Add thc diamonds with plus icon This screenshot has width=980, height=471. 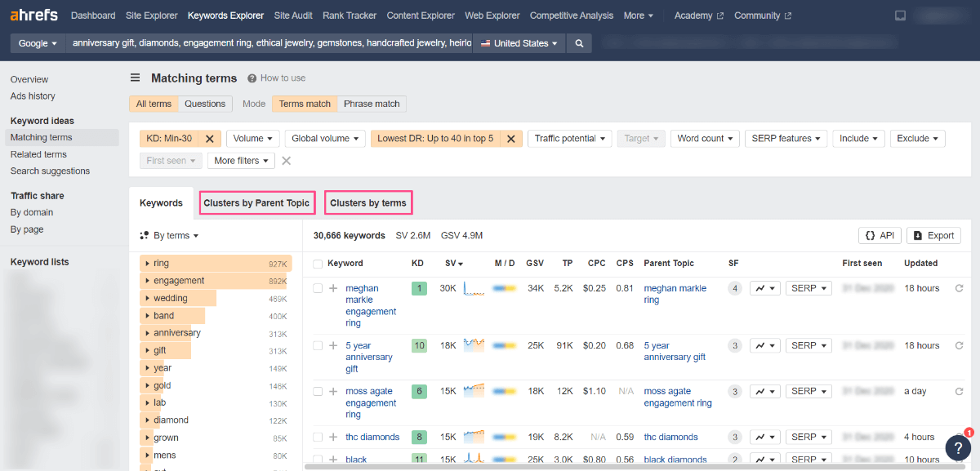(333, 437)
